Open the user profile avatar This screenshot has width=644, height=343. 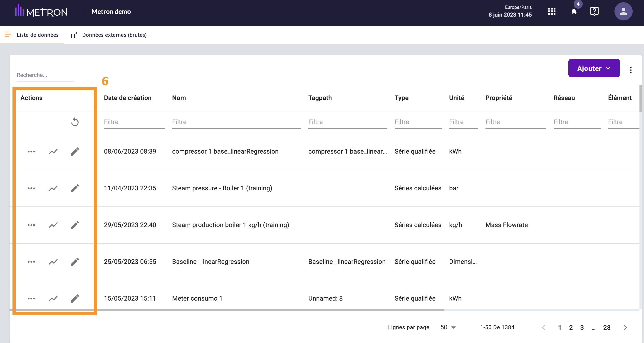623,12
